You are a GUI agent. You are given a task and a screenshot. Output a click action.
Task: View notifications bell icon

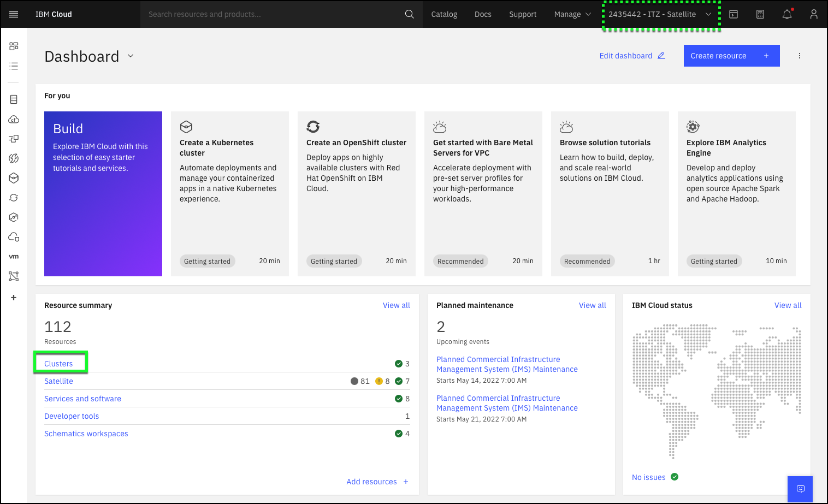click(787, 14)
